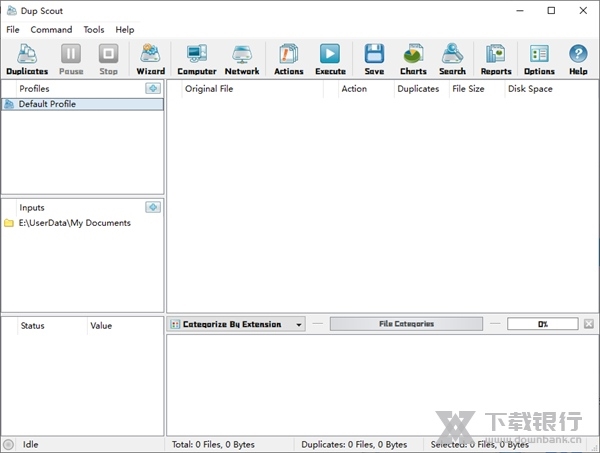Click the add button in Profiles header
Screen dimensions: 600x453
pyautogui.click(x=153, y=89)
